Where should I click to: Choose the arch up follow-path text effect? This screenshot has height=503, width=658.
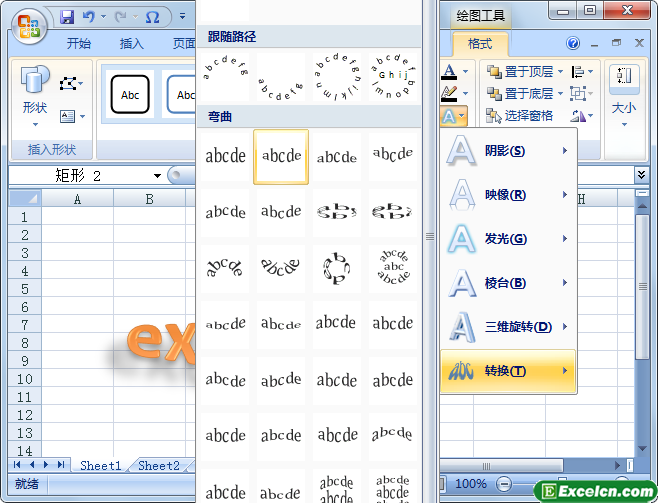click(x=225, y=76)
